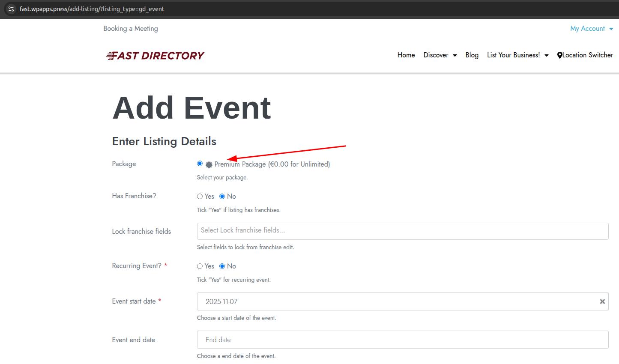Select No for Recurring Event

point(222,266)
